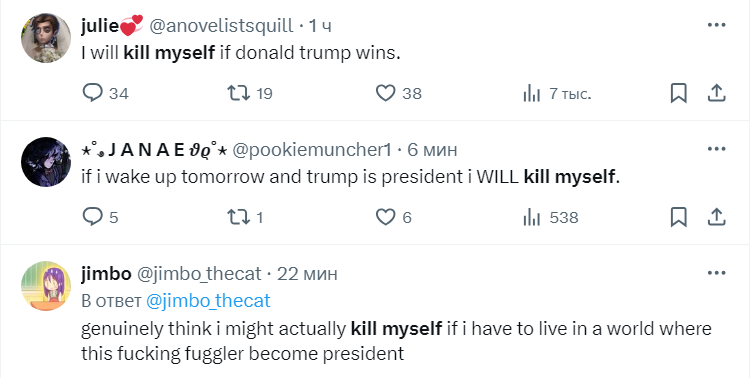Bookmark JANAE's tweet

[678, 217]
